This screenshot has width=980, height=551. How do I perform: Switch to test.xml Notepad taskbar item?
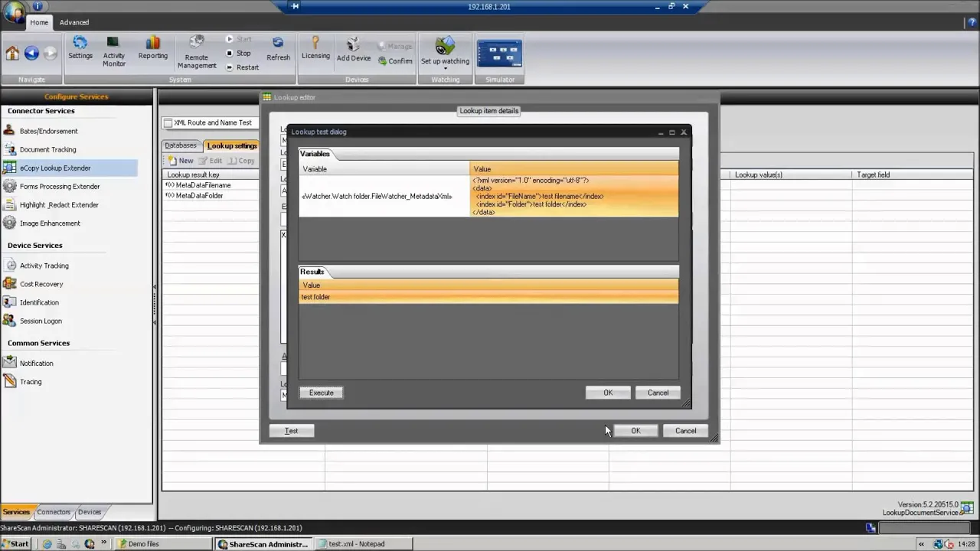point(364,544)
